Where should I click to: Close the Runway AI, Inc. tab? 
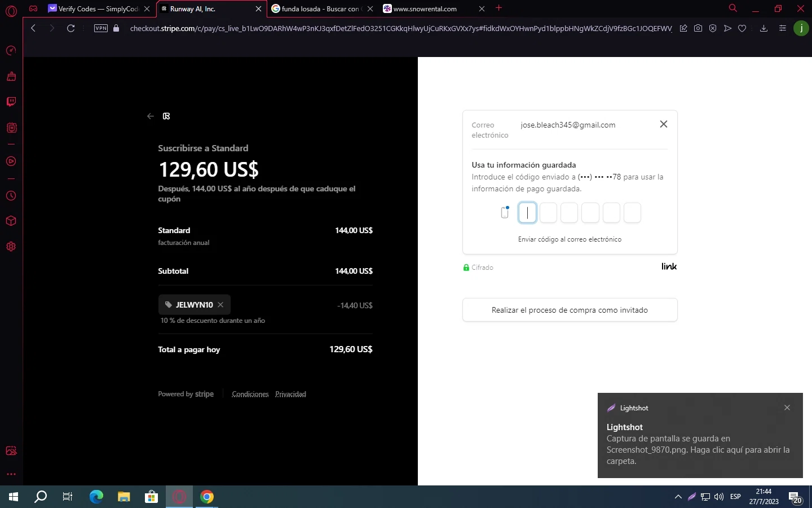(x=258, y=9)
